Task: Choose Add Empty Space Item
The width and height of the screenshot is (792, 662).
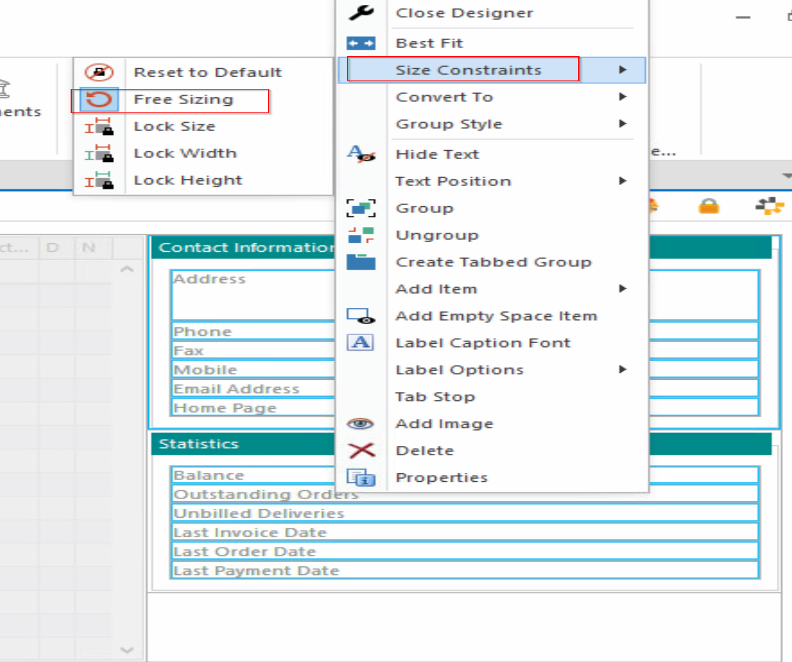Action: (x=496, y=316)
